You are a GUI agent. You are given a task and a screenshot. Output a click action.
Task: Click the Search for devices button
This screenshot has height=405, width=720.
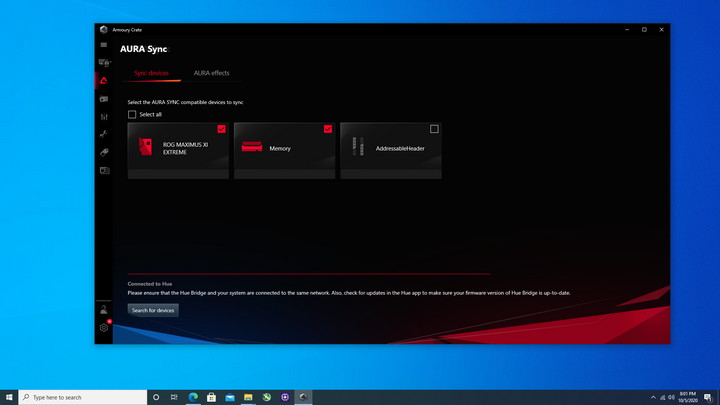pyautogui.click(x=153, y=310)
